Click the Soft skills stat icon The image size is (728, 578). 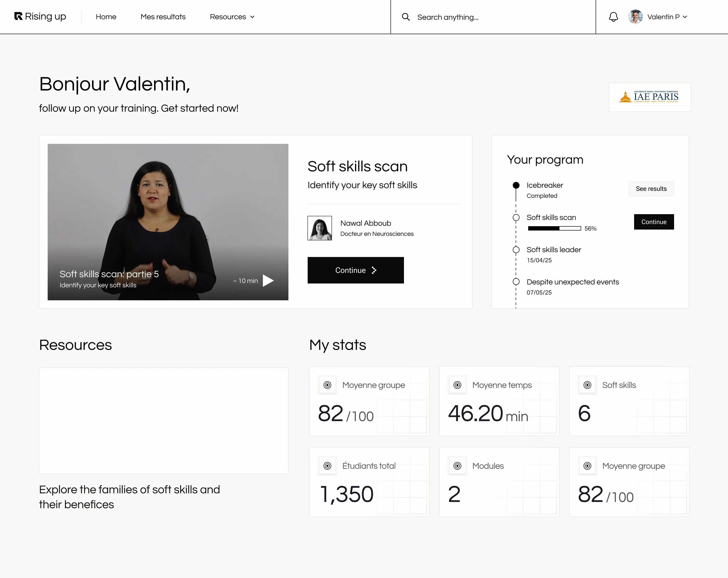[x=587, y=385]
